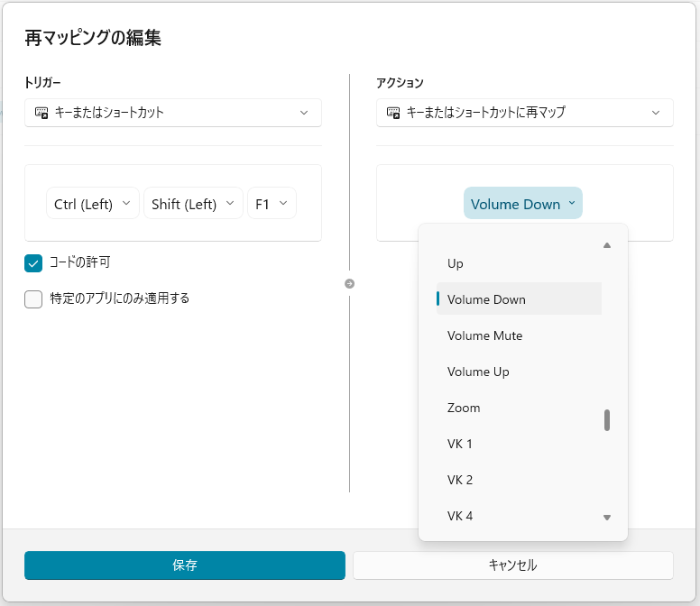The image size is (700, 606).
Task: Click the 保存 button
Action: tap(185, 565)
